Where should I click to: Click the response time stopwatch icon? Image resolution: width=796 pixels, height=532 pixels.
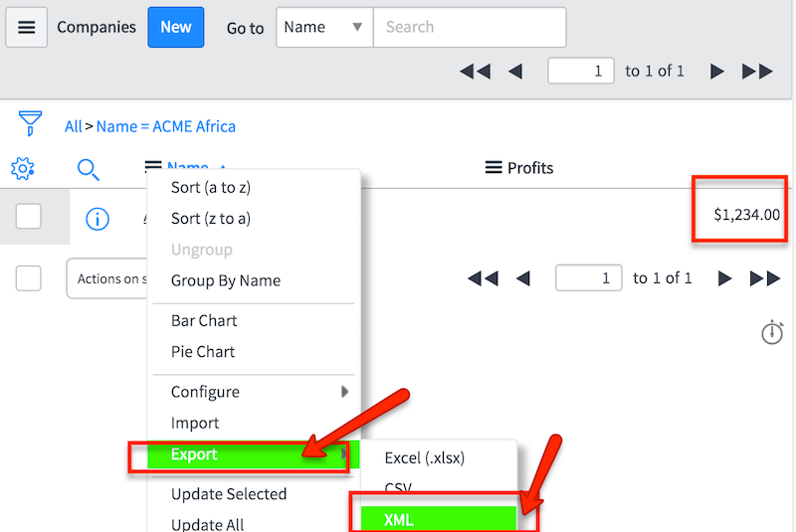(x=772, y=332)
